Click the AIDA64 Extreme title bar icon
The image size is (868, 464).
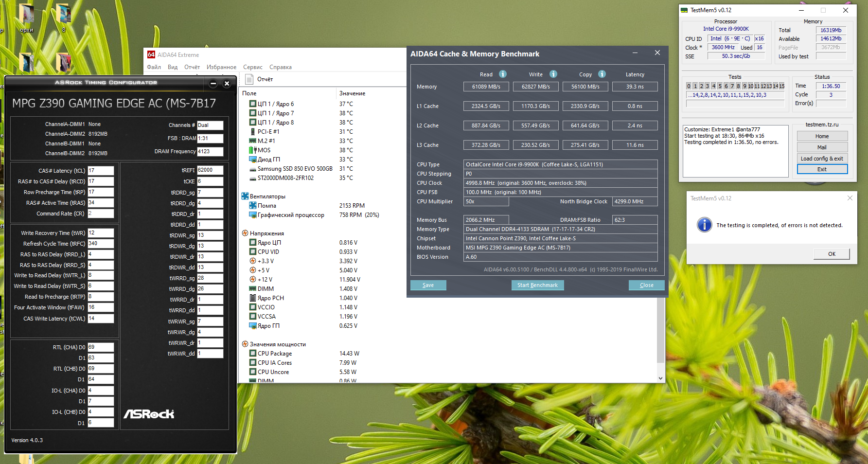(151, 54)
